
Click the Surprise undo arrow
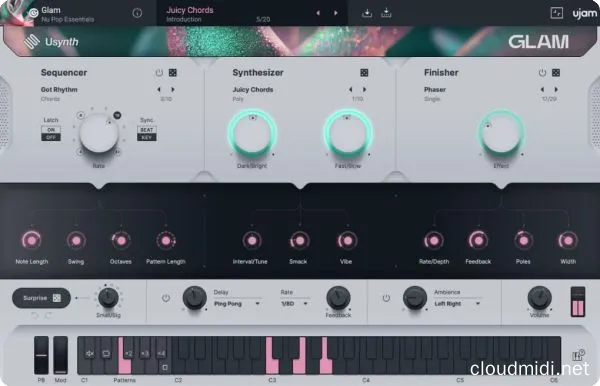(34, 316)
